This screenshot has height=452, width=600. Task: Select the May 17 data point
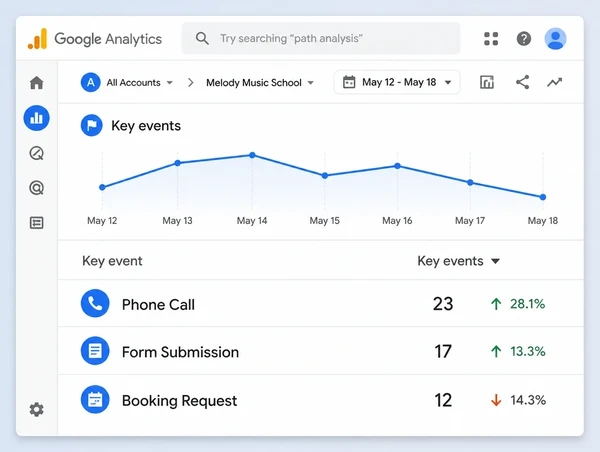click(x=470, y=183)
